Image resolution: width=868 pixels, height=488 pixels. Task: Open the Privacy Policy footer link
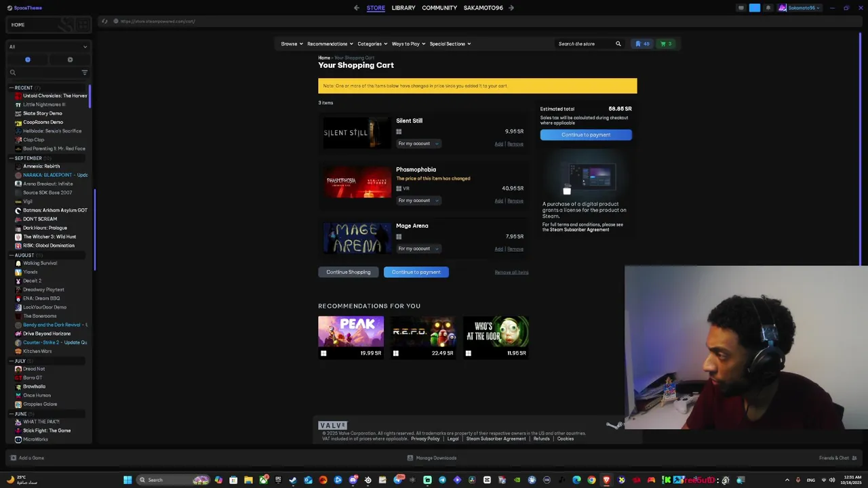pyautogui.click(x=425, y=439)
